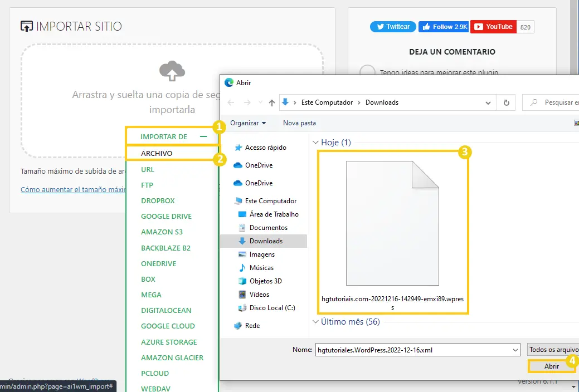This screenshot has width=579, height=392.
Task: Click the Twittear button
Action: pos(393,27)
